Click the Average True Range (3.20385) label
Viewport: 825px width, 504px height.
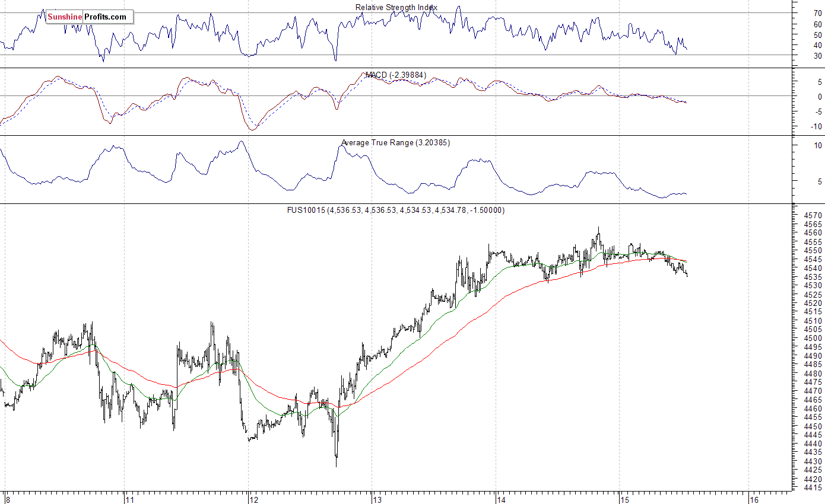click(x=396, y=142)
